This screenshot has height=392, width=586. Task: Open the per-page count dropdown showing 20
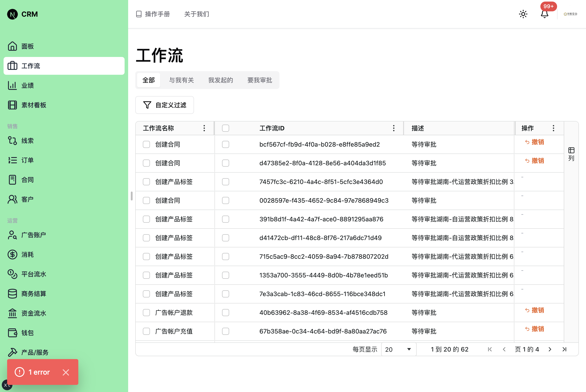tap(398, 349)
